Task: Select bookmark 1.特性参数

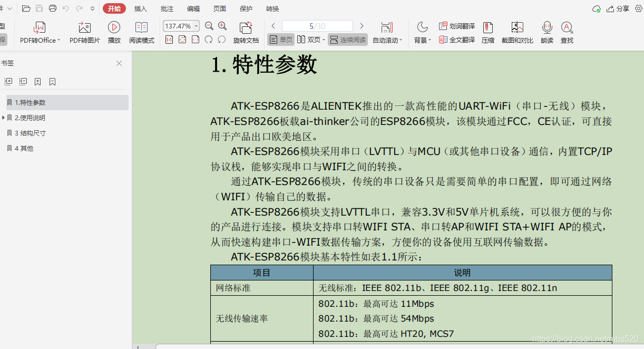Action: (67, 102)
